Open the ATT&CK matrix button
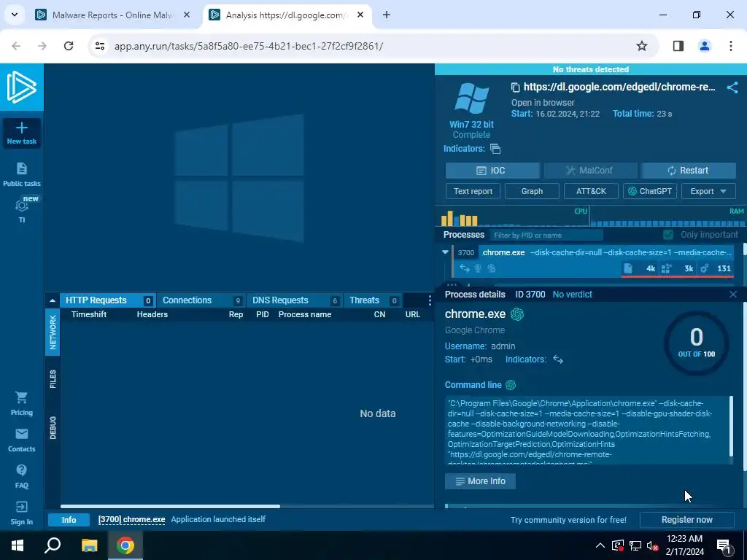 [591, 191]
